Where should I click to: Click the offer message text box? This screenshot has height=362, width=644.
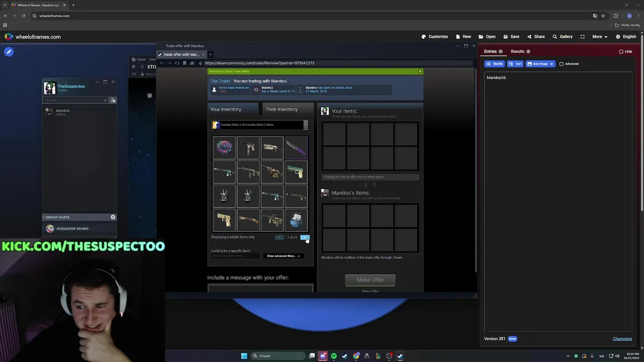(261, 288)
